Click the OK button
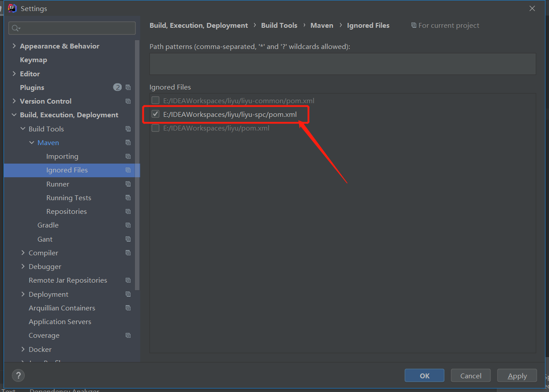Viewport: 549px width, 392px height. tap(425, 376)
